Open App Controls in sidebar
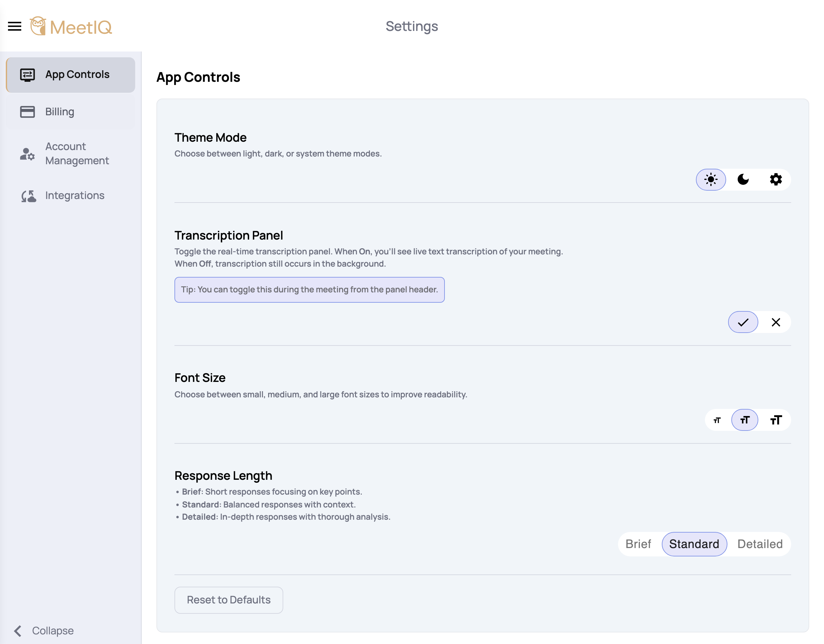The image size is (824, 644). pos(70,75)
